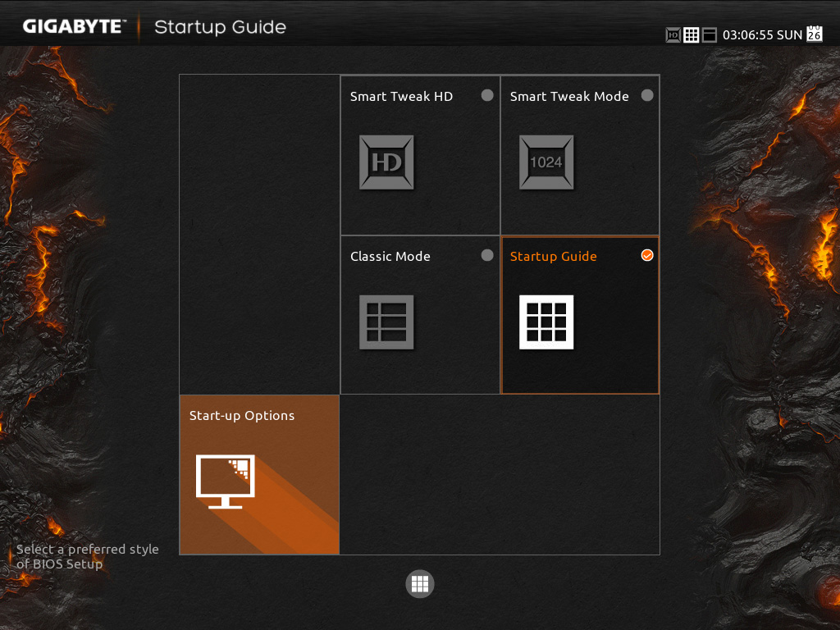Click the monitor icon in Start-up Options
The width and height of the screenshot is (840, 630).
tap(226, 482)
